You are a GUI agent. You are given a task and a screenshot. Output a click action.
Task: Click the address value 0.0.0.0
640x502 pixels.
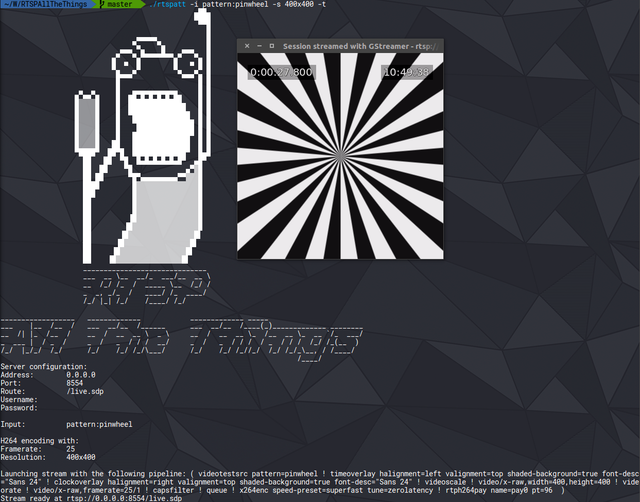[81, 375]
